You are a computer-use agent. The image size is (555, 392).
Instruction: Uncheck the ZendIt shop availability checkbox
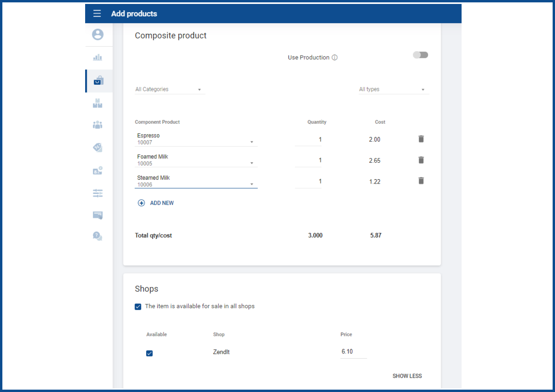149,353
